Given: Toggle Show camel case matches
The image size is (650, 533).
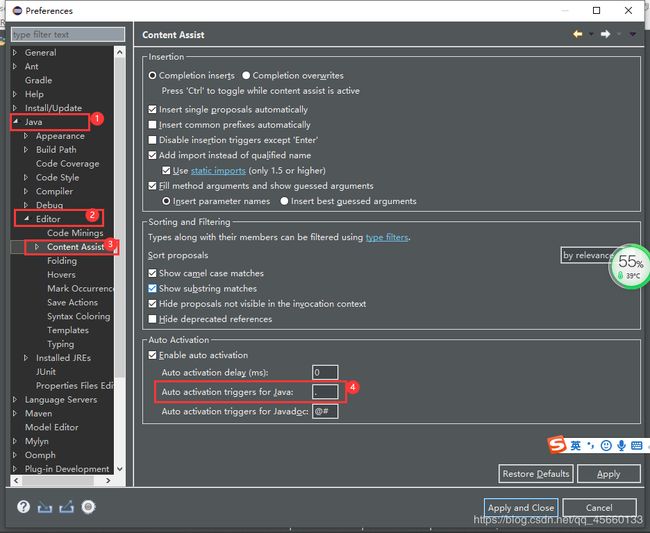Looking at the screenshot, I should [x=152, y=273].
